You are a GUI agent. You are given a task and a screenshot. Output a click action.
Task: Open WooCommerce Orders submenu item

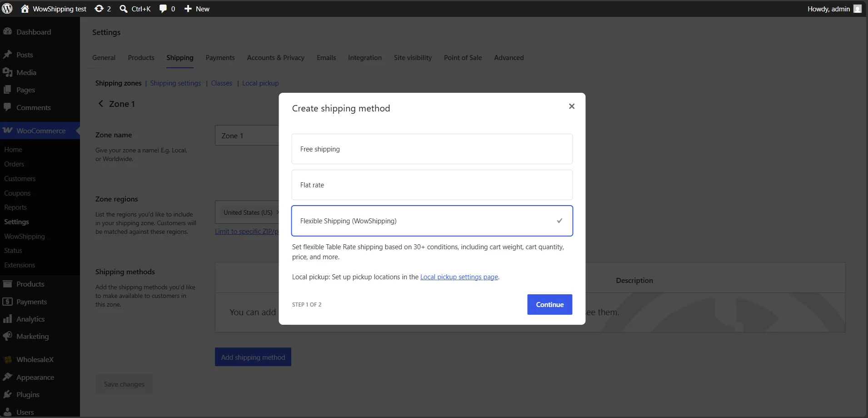tap(14, 164)
